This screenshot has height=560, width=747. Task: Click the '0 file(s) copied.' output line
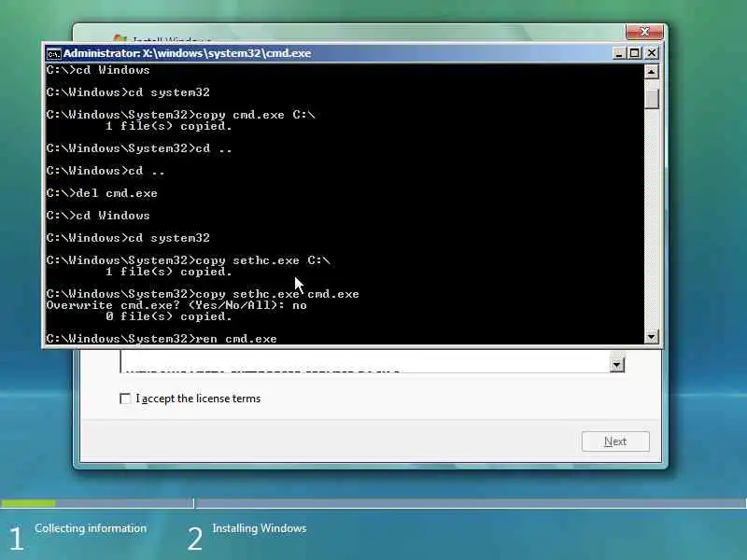(169, 316)
